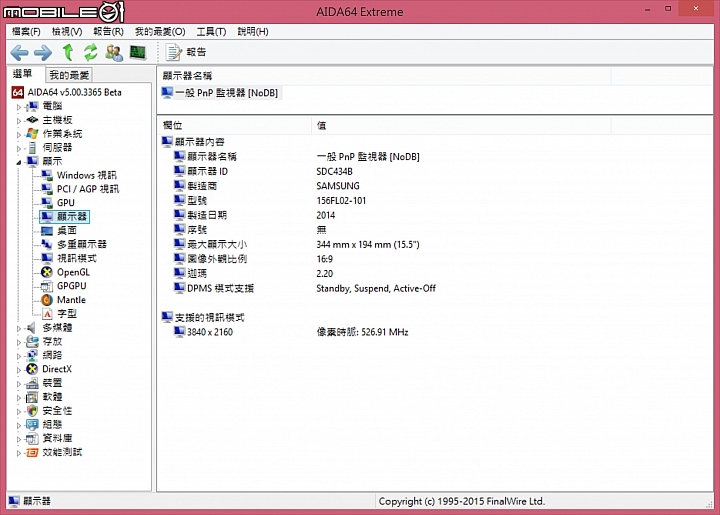The image size is (720, 515).
Task: Click the 支援的視訊模式 group header
Action: (x=209, y=317)
